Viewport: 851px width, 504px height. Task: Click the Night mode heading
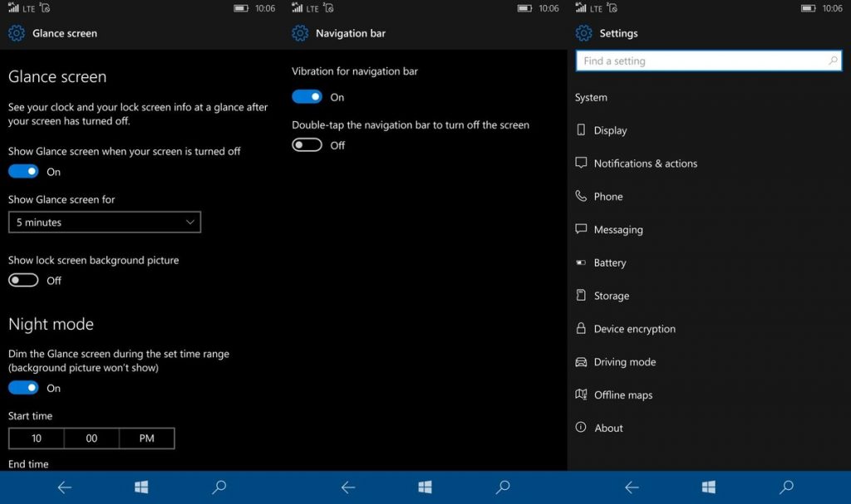point(51,324)
